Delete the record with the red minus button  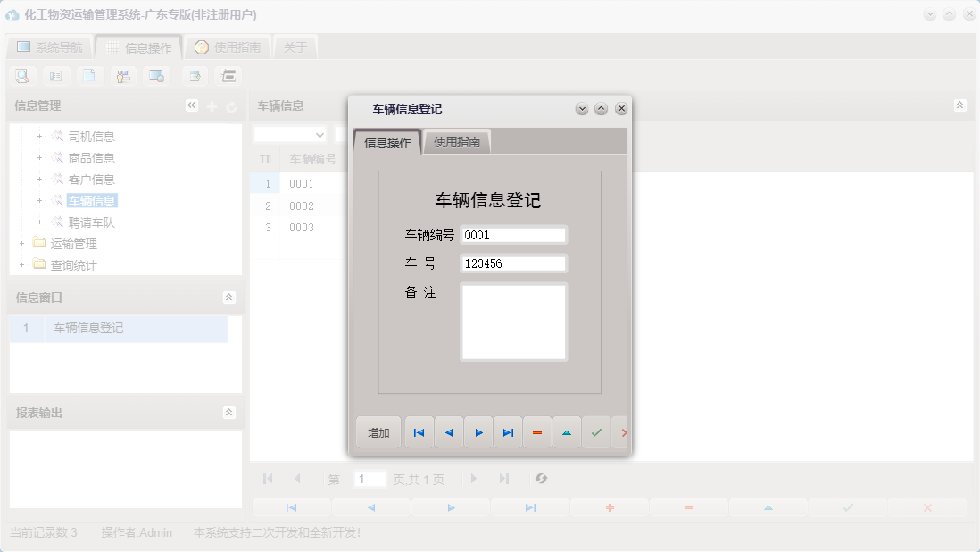click(537, 431)
